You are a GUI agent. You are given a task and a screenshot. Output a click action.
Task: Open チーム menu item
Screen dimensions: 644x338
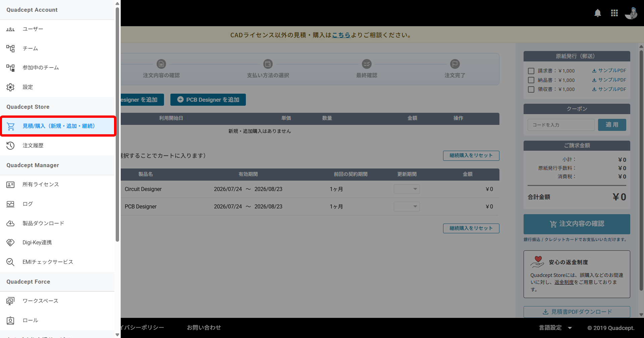[57, 49]
